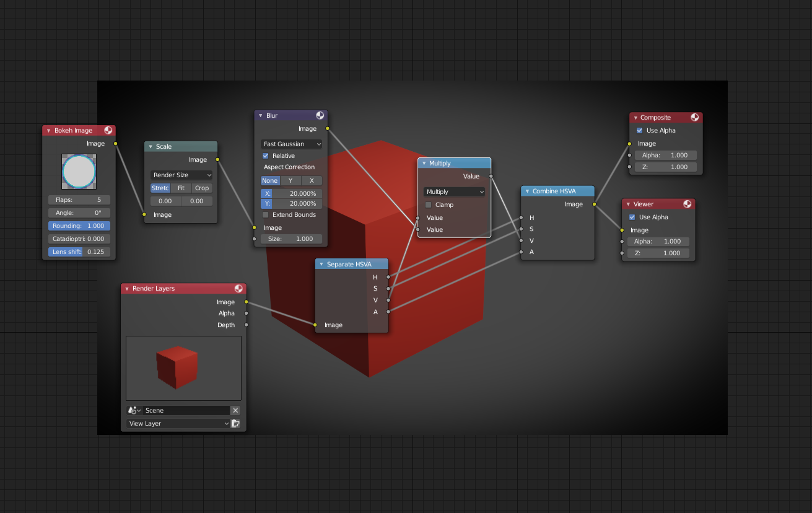
Task: Click the scene browse icon beside Scene field
Action: (x=134, y=410)
